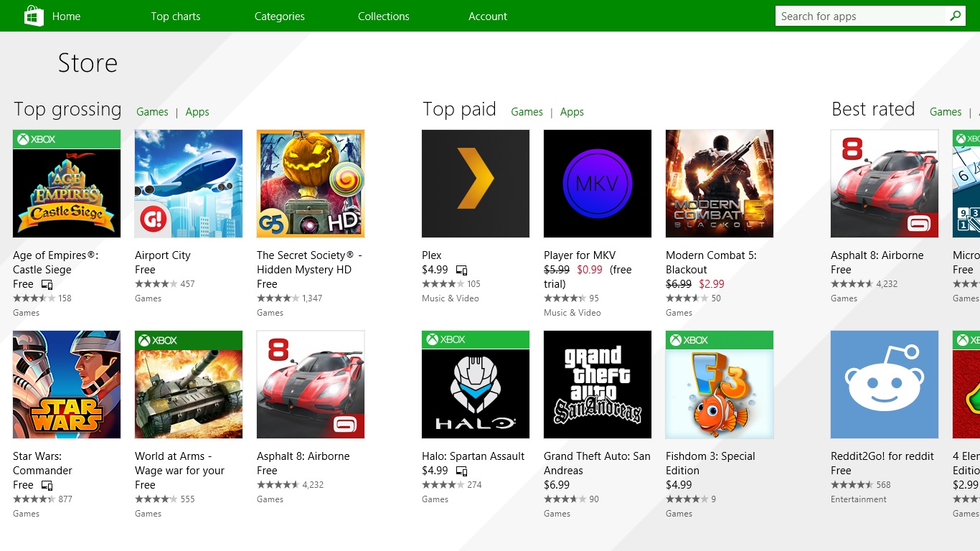This screenshot has height=551, width=980.
Task: Click World at Arms title text
Action: (179, 463)
